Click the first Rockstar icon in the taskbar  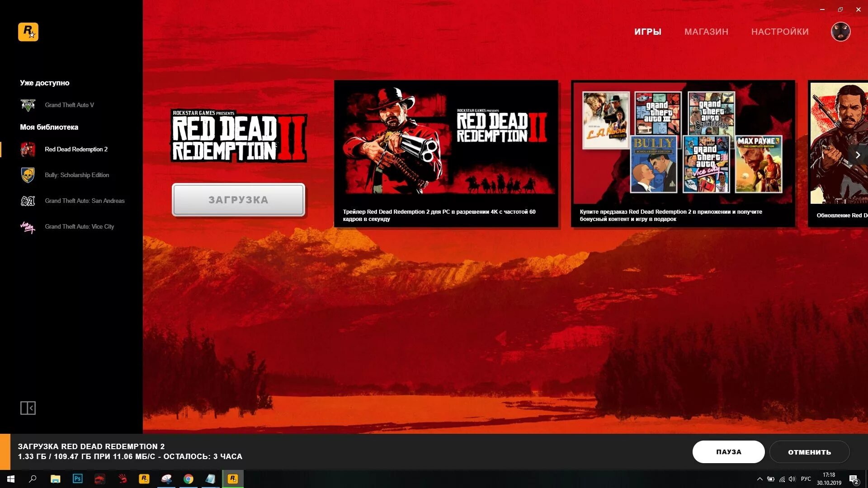[144, 479]
